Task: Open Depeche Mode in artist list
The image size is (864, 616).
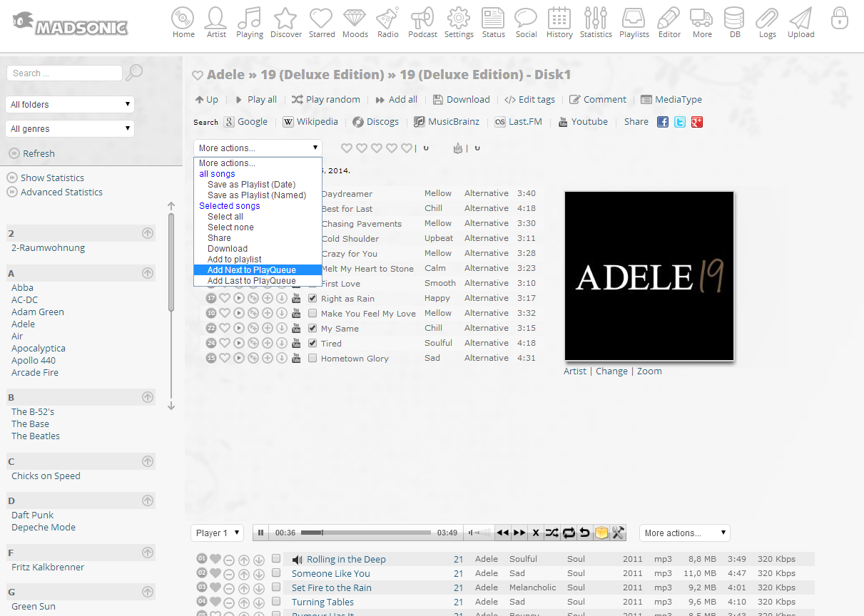Action: [x=44, y=528]
